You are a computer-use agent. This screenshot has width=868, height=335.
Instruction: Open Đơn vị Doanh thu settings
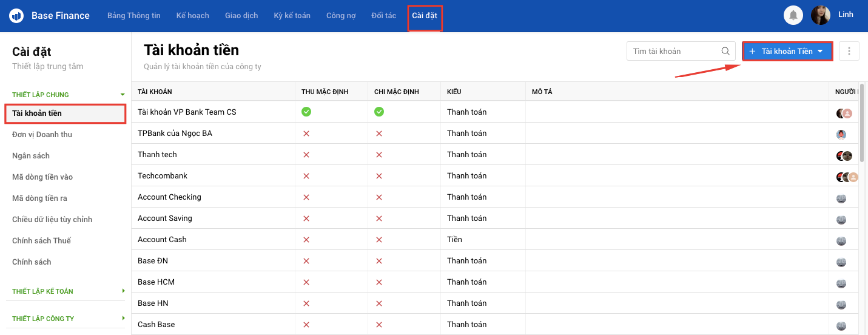point(42,135)
